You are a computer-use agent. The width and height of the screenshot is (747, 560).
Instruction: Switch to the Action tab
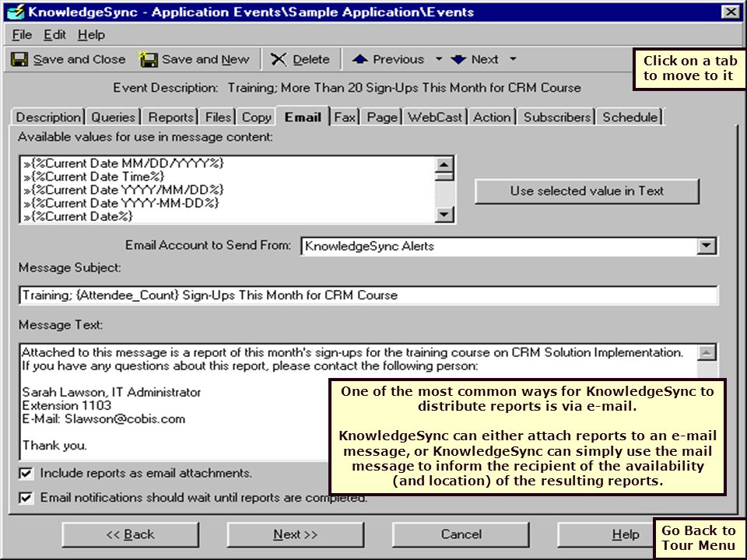492,117
